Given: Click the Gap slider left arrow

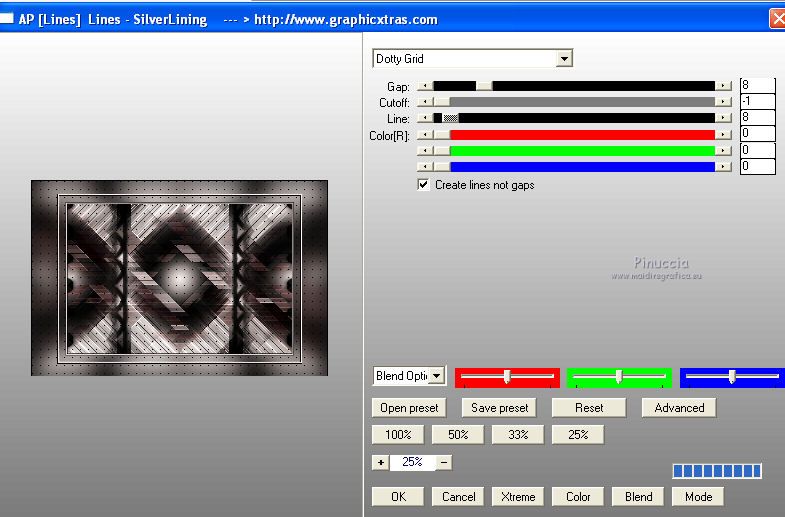Looking at the screenshot, I should click(x=425, y=86).
